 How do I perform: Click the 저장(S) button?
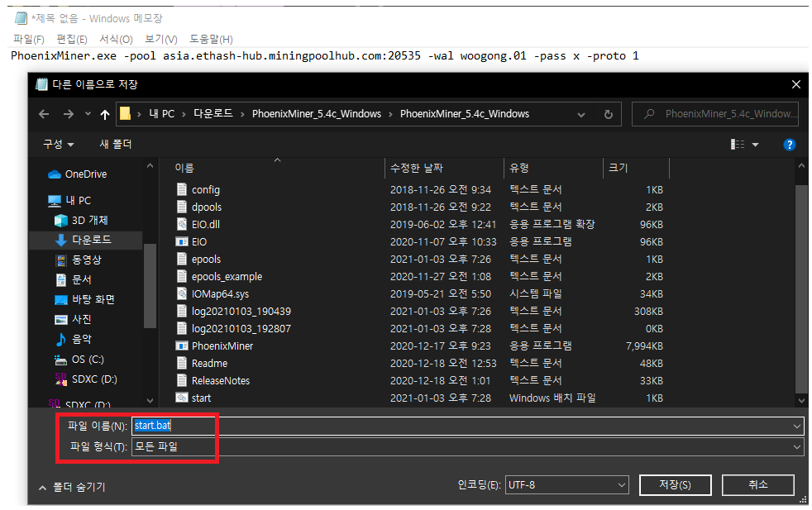[676, 485]
